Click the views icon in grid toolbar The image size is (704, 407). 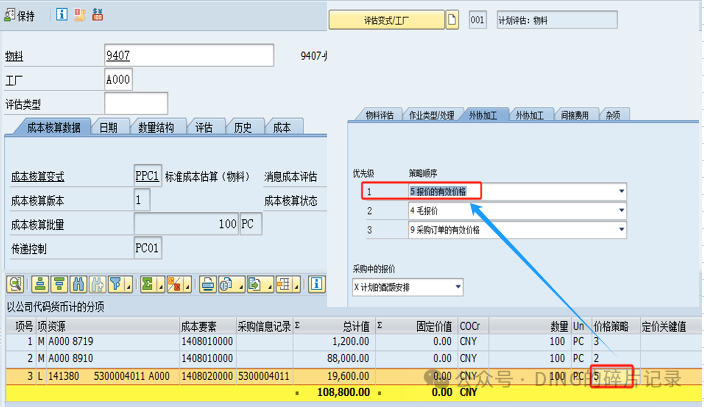pos(227,284)
